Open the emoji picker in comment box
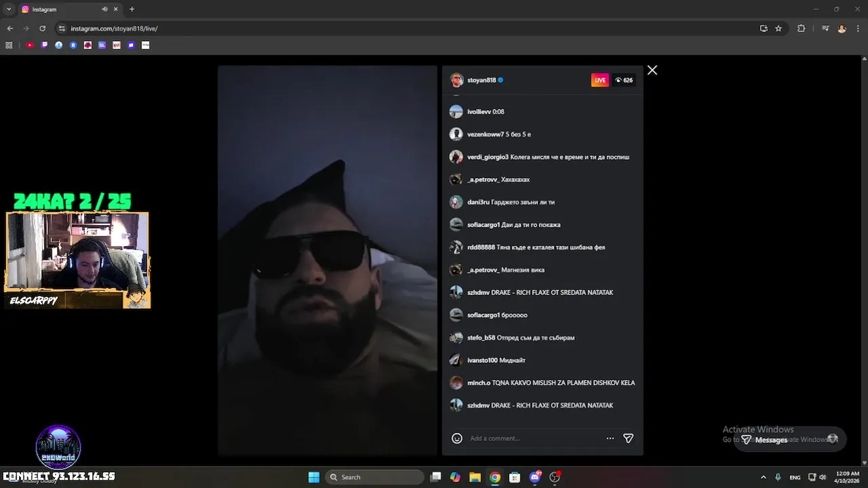Image resolution: width=868 pixels, height=488 pixels. [457, 439]
